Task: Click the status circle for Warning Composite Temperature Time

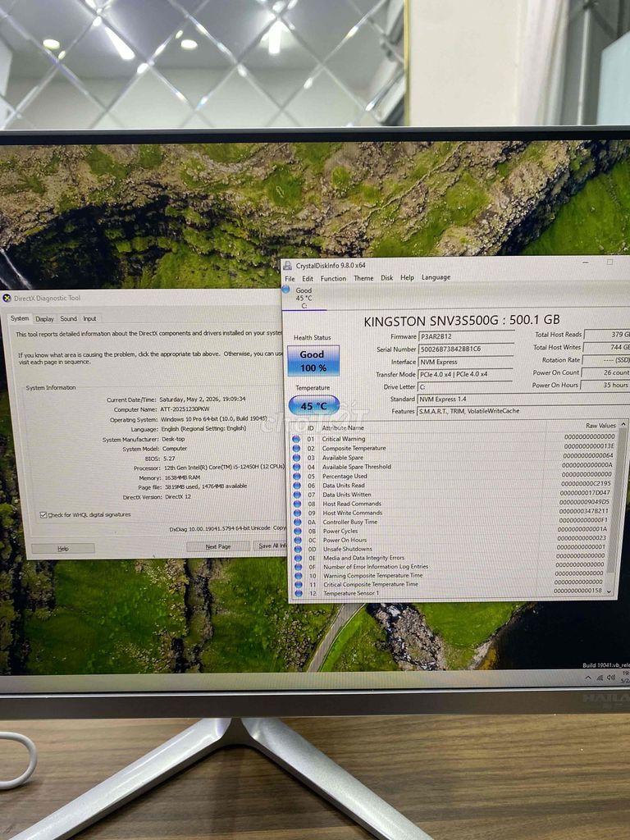Action: point(299,575)
